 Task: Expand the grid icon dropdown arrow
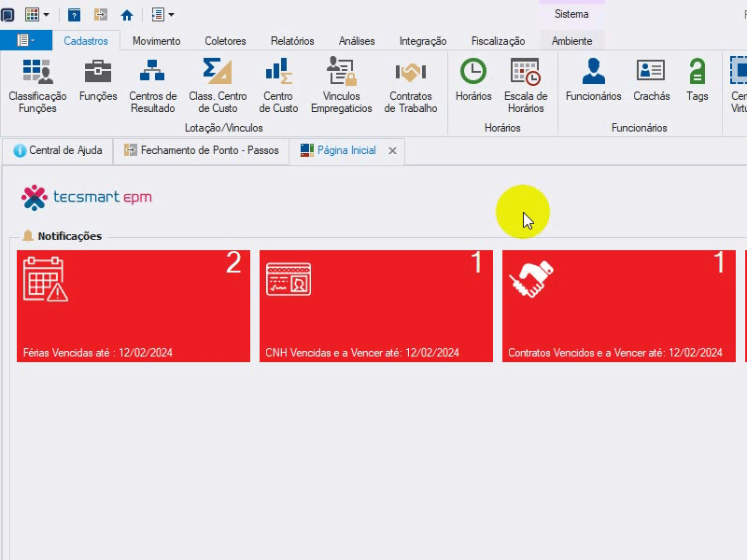(46, 15)
